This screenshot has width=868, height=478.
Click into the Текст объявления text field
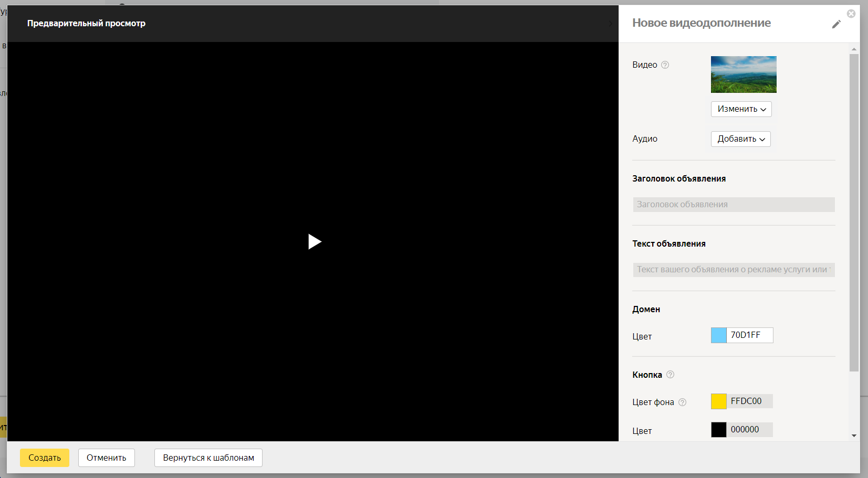pos(733,270)
